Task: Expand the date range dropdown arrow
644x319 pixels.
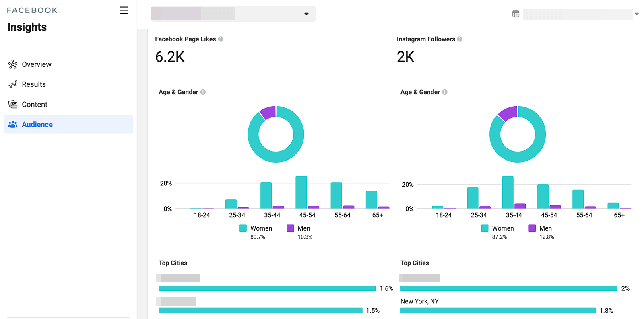Action: coord(637,14)
